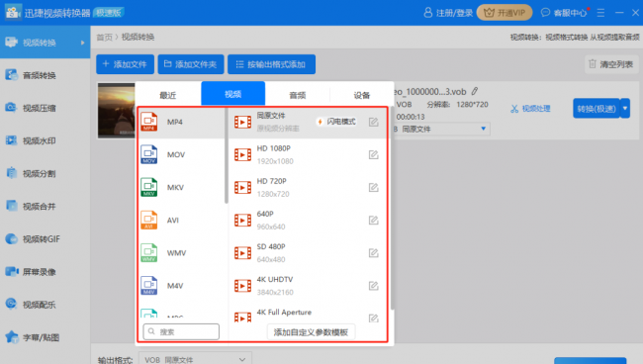
Task: Expand the 转换(极速) arrow dropdown
Action: click(x=625, y=108)
